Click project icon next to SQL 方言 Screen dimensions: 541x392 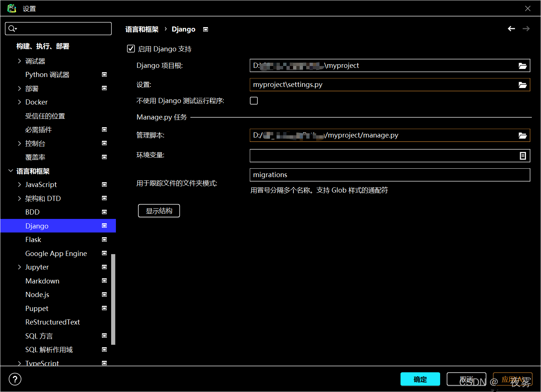[x=104, y=336]
